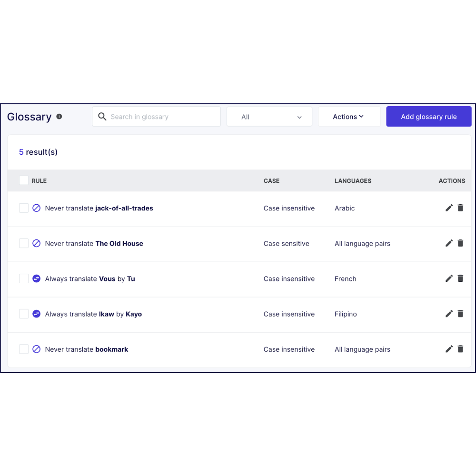Screen dimensions: 476x476
Task: Edit the Vous to Tu rule
Action: click(x=449, y=278)
